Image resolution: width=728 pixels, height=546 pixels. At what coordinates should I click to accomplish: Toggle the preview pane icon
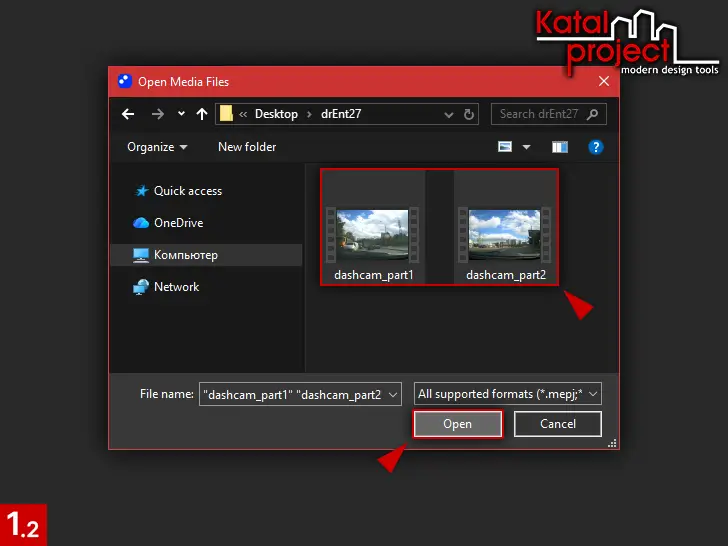[560, 147]
